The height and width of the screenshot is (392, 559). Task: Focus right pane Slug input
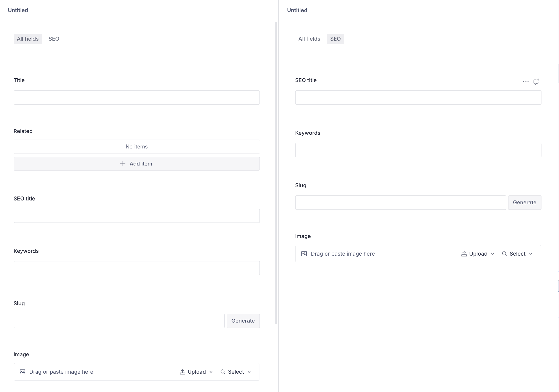point(400,203)
